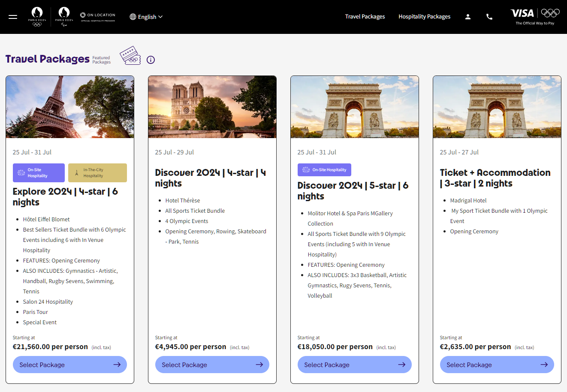Click On-Site Hospitality badge on Explore 2024 card
Viewport: 567px width, 392px height.
pos(39,173)
